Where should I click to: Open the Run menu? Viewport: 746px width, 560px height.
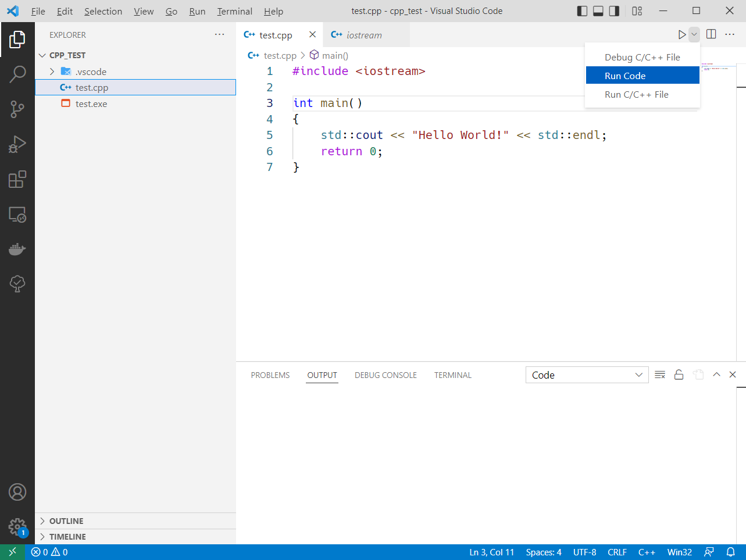pyautogui.click(x=197, y=11)
